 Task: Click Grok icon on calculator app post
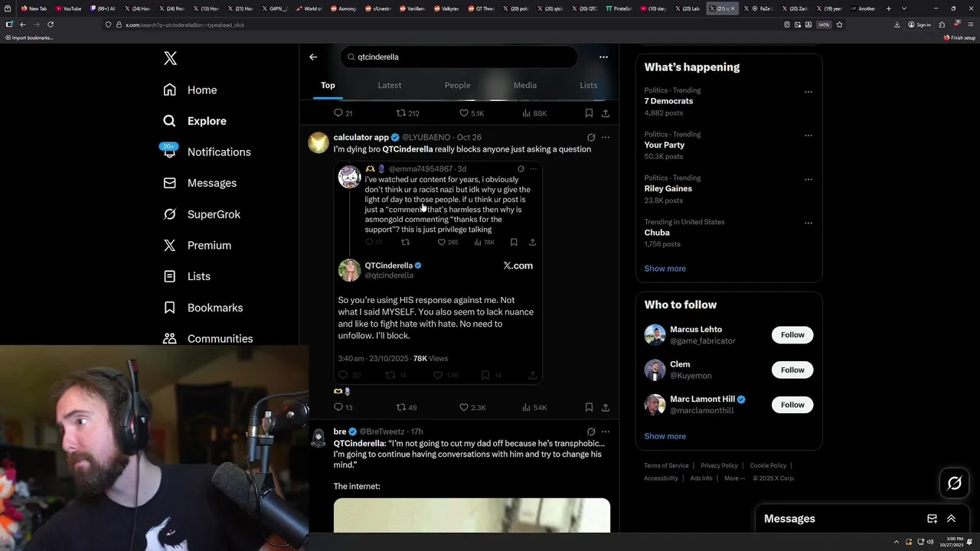point(591,138)
